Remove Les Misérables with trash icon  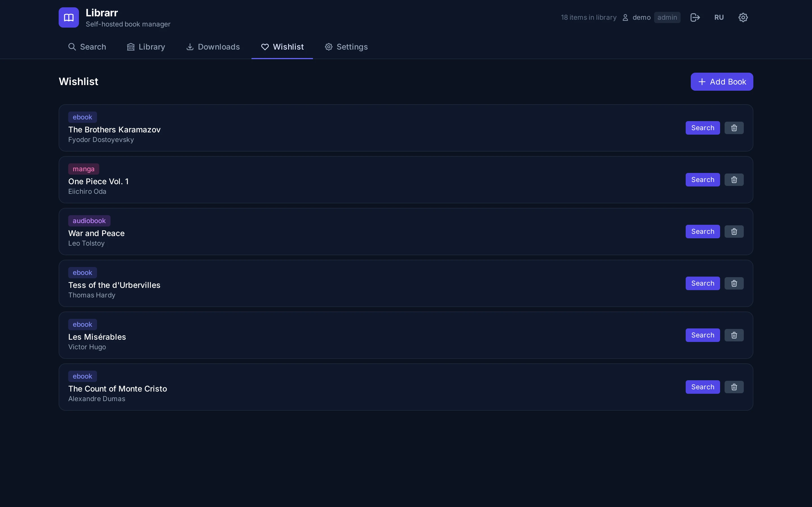(734, 335)
